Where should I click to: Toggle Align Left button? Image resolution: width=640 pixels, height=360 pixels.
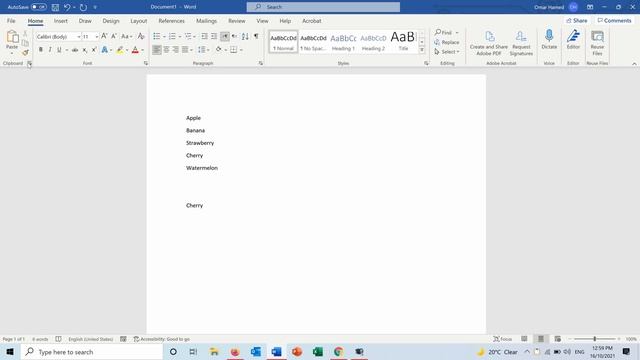(156, 50)
